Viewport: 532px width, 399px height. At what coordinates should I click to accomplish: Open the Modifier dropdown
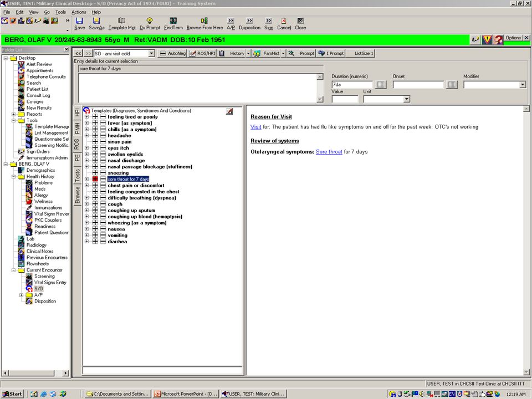pyautogui.click(x=523, y=84)
